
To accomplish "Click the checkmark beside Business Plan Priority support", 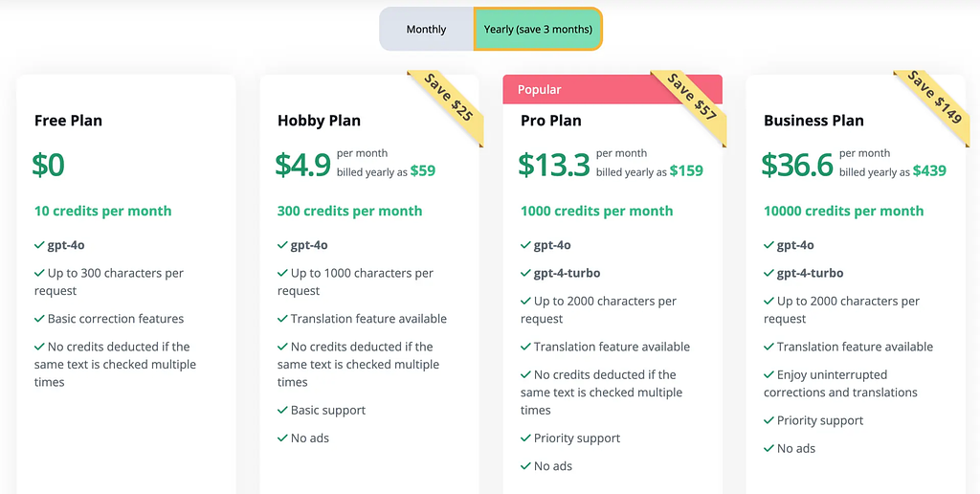I will coord(768,420).
